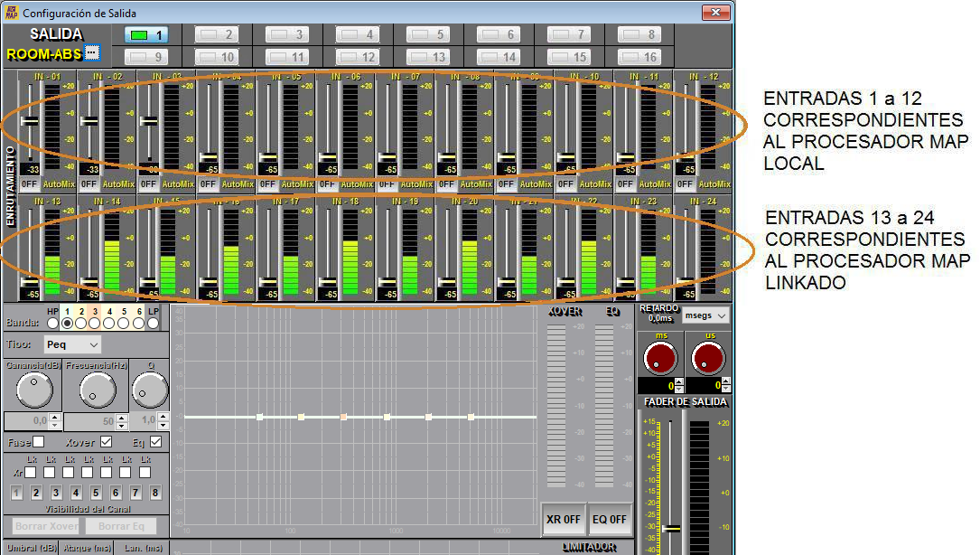
Task: Click the XR OFF button
Action: pyautogui.click(x=564, y=520)
